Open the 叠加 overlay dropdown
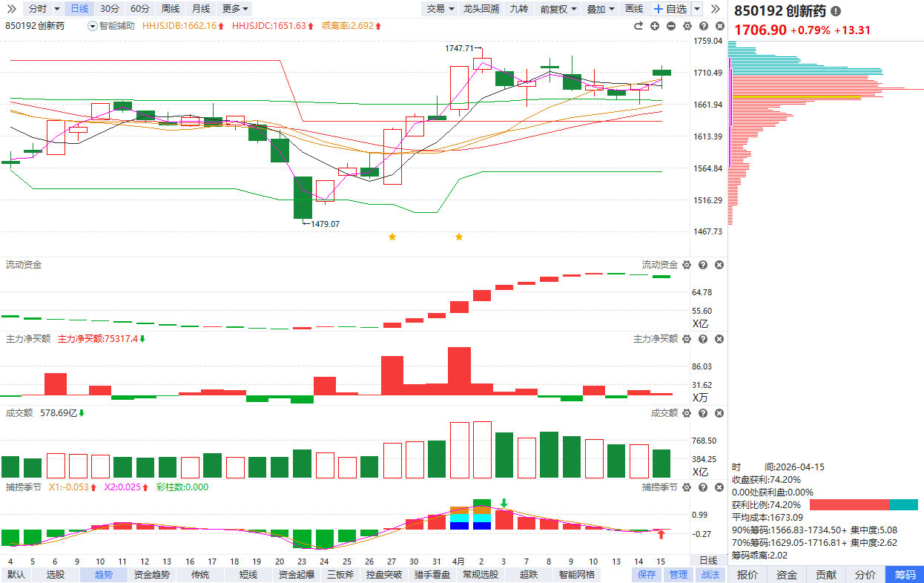Image resolution: width=924 pixels, height=583 pixels. [600, 9]
